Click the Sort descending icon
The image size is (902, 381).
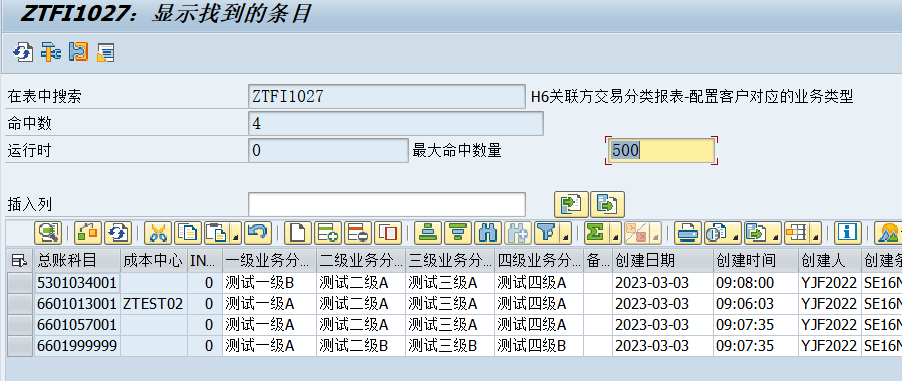coord(458,233)
